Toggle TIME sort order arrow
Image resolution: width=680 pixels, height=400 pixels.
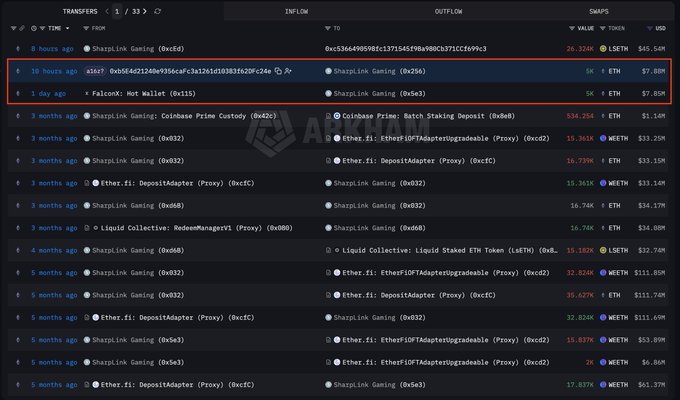tap(68, 28)
